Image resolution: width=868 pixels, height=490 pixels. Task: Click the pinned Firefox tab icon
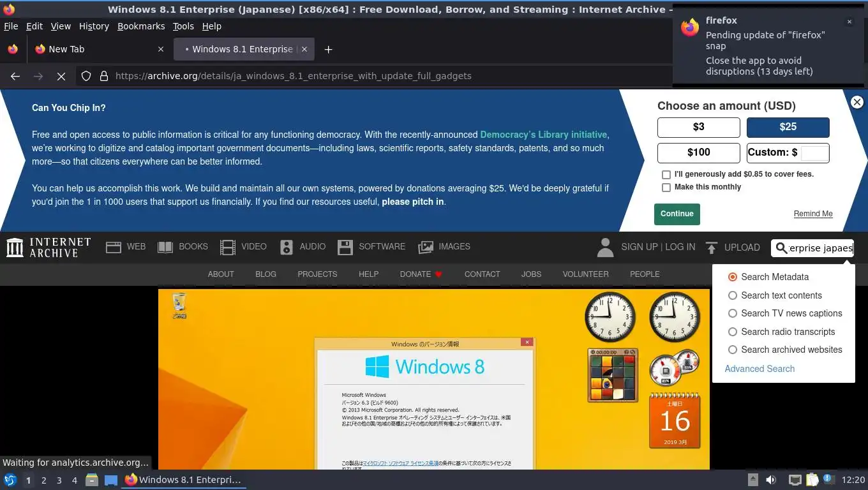(x=12, y=49)
